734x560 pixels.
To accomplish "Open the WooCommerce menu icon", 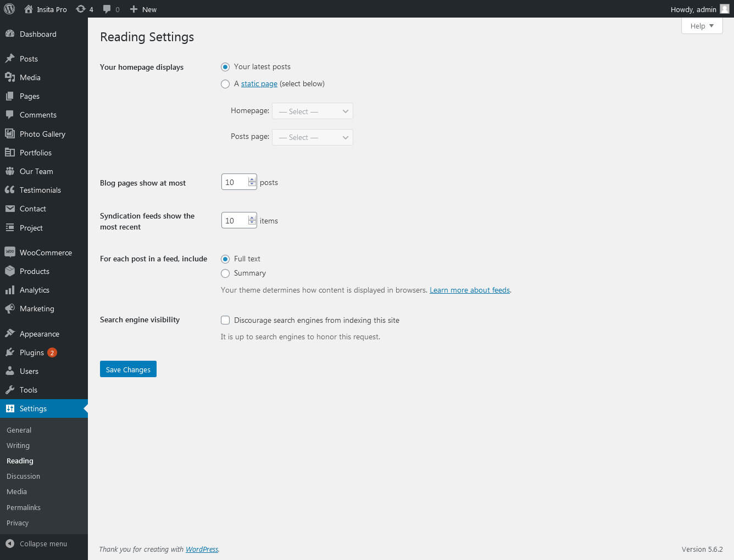I will pyautogui.click(x=10, y=252).
